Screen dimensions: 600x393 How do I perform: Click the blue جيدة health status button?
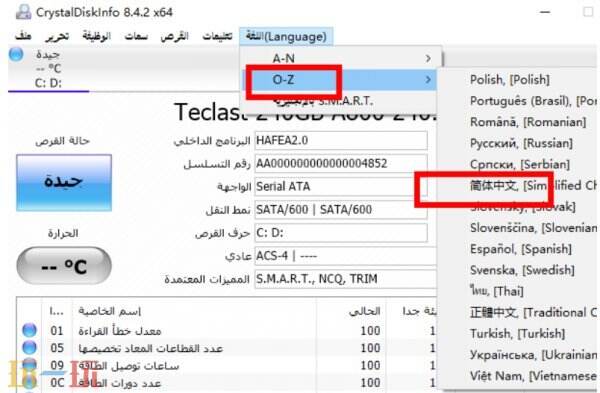click(x=64, y=183)
